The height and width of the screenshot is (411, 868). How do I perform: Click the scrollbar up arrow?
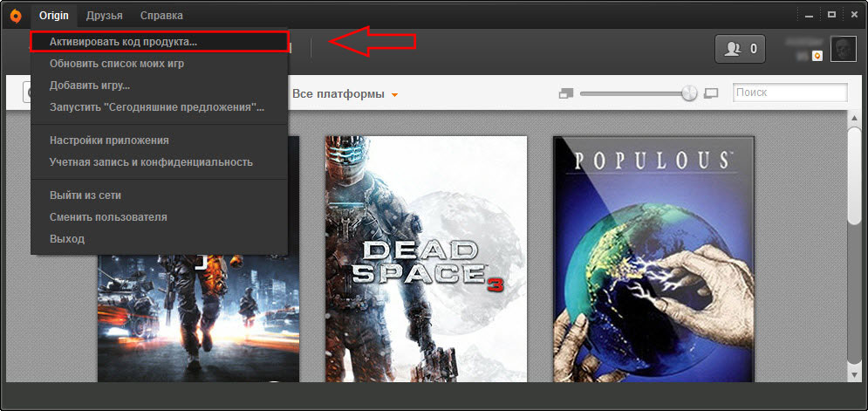854,117
